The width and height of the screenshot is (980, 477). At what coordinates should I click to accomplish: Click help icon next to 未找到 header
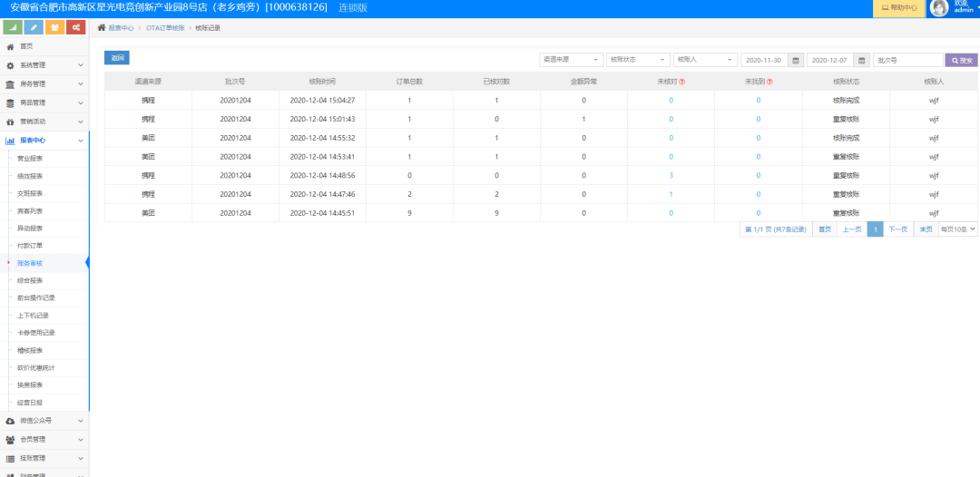(769, 82)
